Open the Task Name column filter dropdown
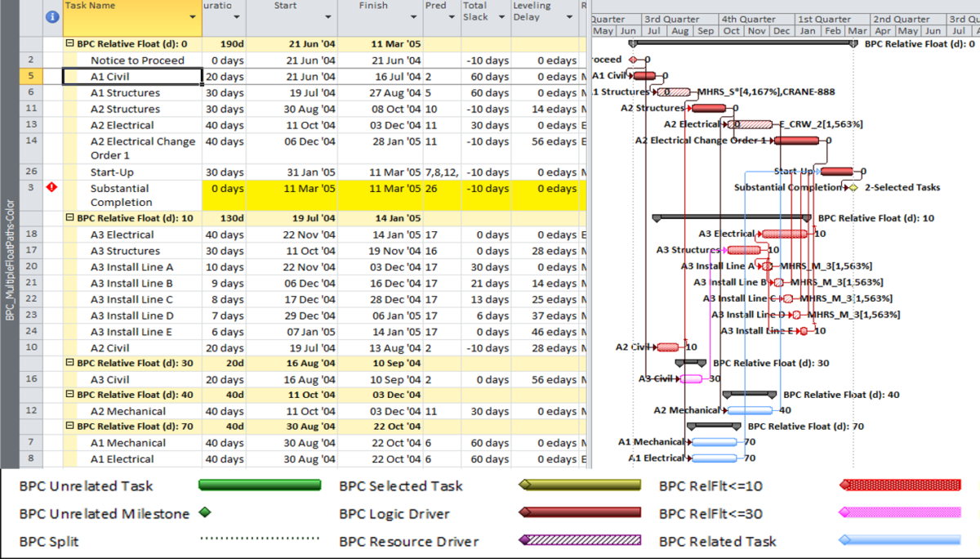Viewport: 980px width, 559px height. (192, 18)
